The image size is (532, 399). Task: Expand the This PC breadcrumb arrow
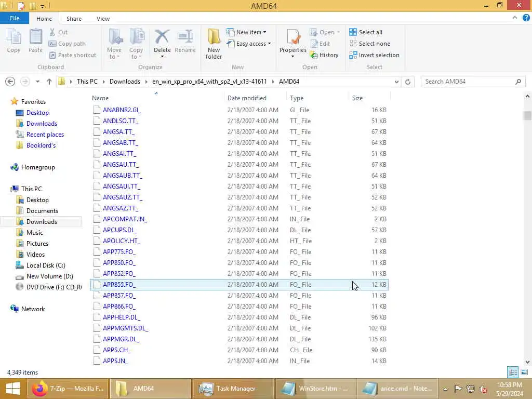[103, 82]
